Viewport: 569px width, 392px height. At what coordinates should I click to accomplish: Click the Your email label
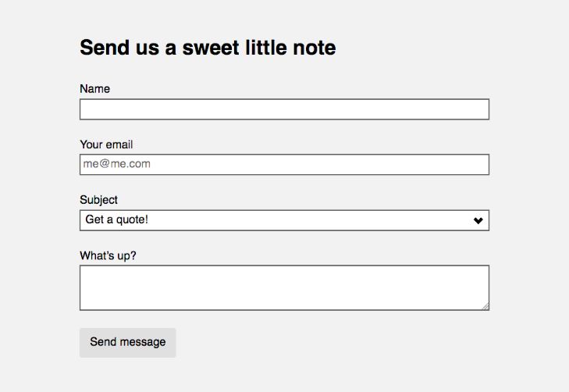tap(106, 144)
